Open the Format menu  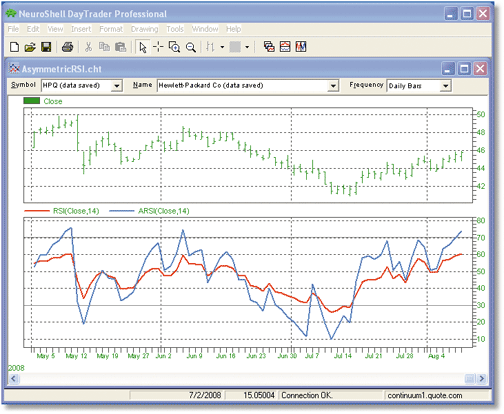[x=111, y=29]
